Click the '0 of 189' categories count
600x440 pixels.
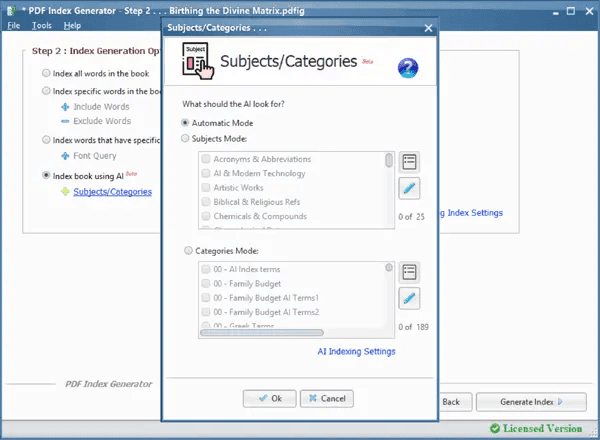point(413,327)
